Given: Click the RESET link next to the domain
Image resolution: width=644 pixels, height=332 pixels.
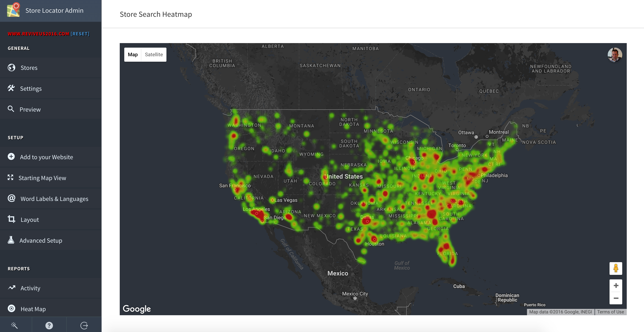Looking at the screenshot, I should point(80,34).
